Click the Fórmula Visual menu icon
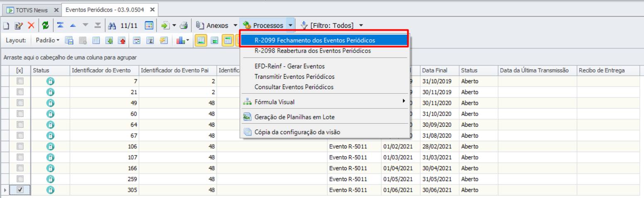 point(247,101)
